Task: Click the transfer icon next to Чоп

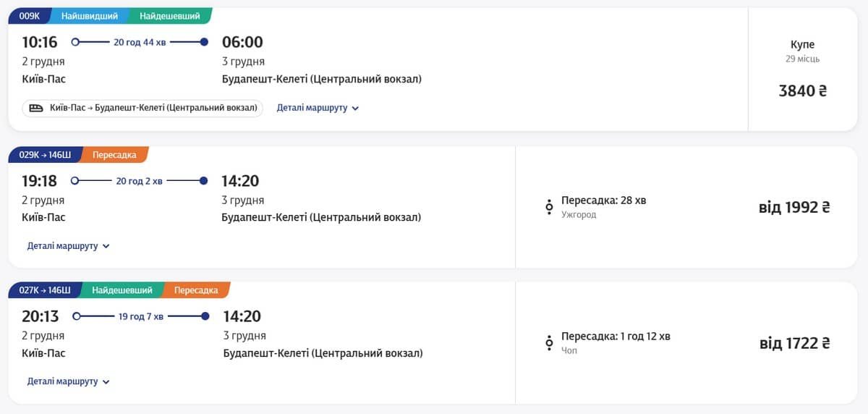Action: pyautogui.click(x=549, y=343)
